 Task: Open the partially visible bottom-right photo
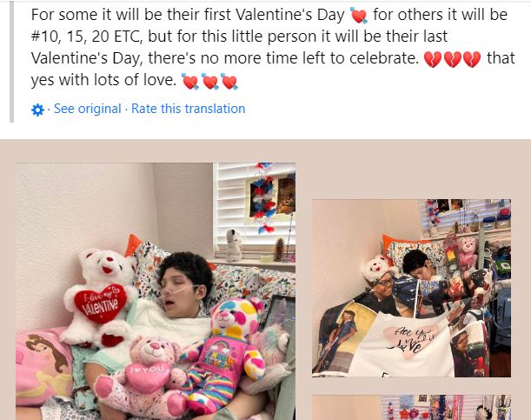tap(411, 408)
